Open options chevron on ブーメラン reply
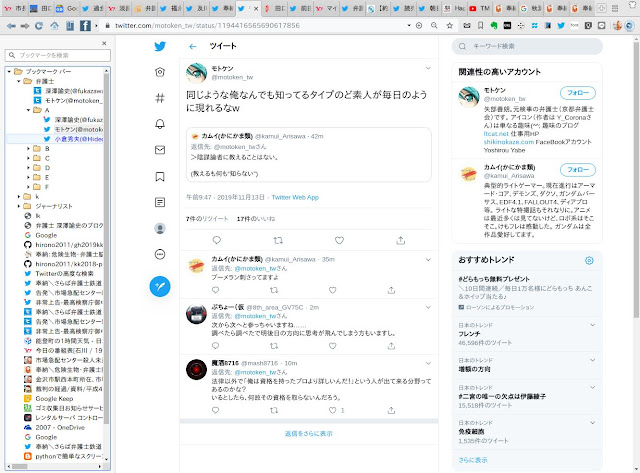 (428, 260)
